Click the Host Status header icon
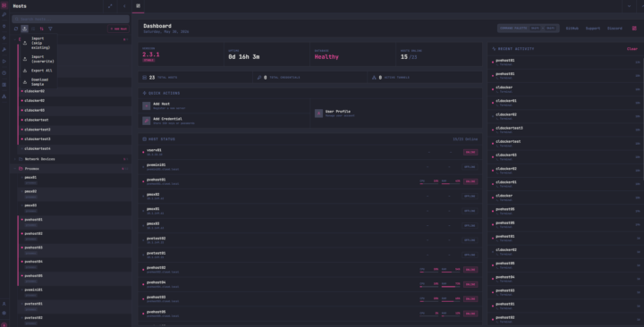This screenshot has width=644, height=327. coord(144,139)
